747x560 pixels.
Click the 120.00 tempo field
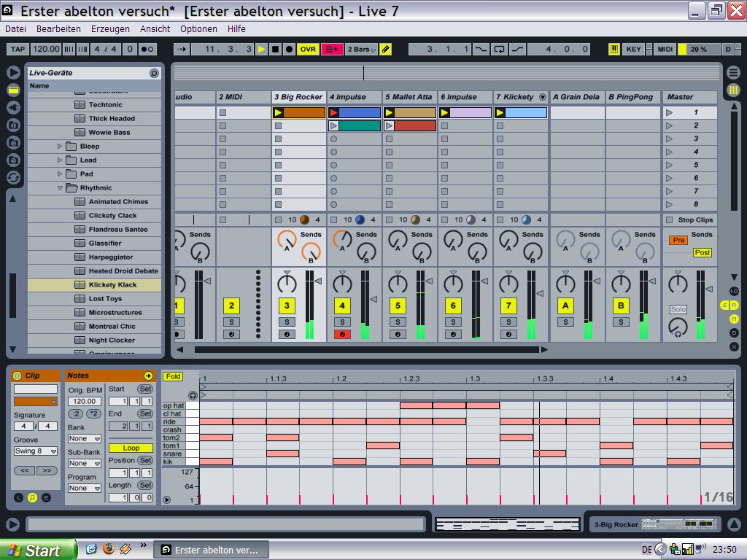tap(46, 49)
